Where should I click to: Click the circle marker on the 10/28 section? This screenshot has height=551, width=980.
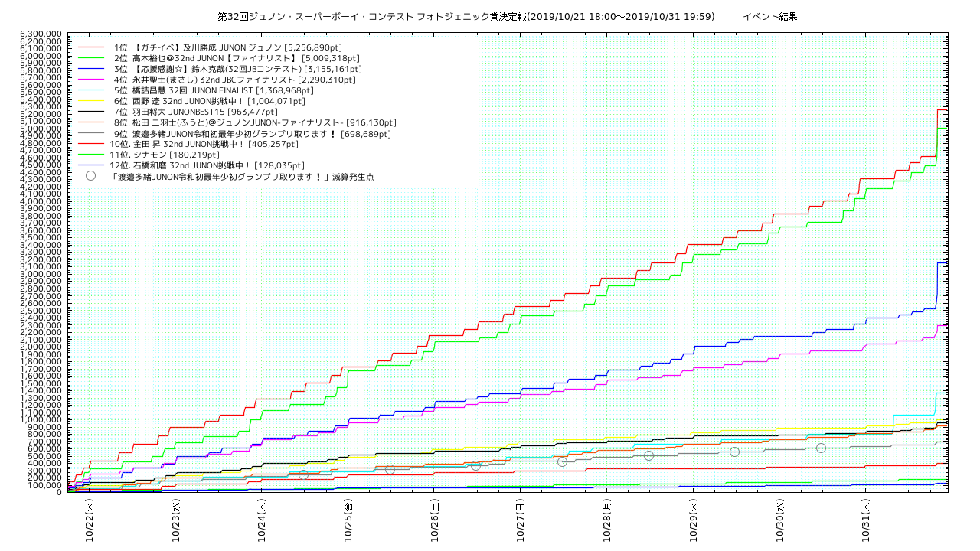click(648, 455)
